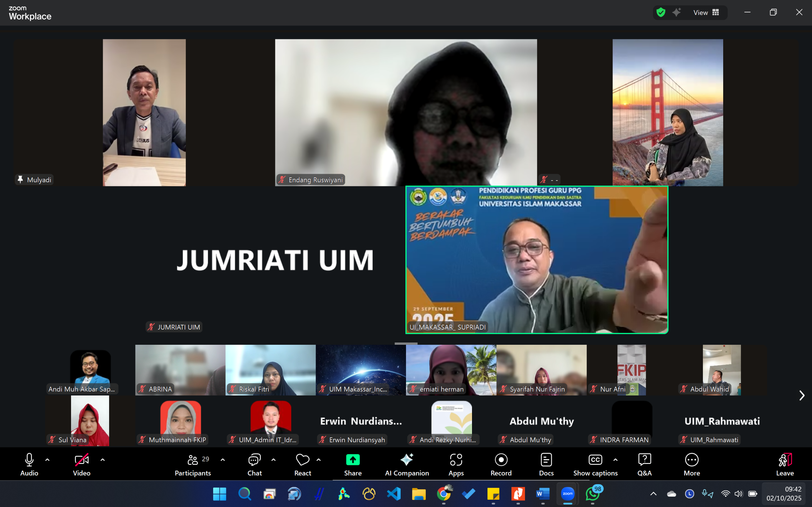Click the encryption shield icon
The image size is (812, 507).
pos(661,13)
